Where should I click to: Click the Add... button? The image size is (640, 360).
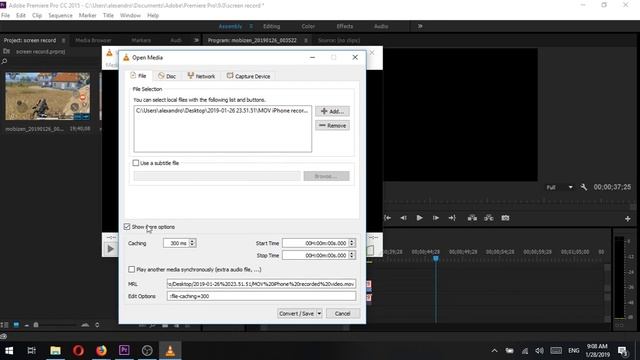pyautogui.click(x=332, y=111)
